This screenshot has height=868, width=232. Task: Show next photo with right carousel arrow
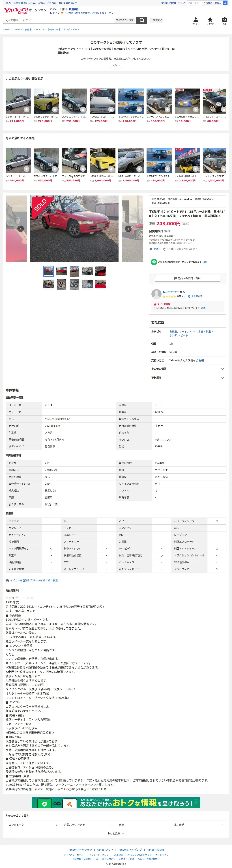[128, 228]
